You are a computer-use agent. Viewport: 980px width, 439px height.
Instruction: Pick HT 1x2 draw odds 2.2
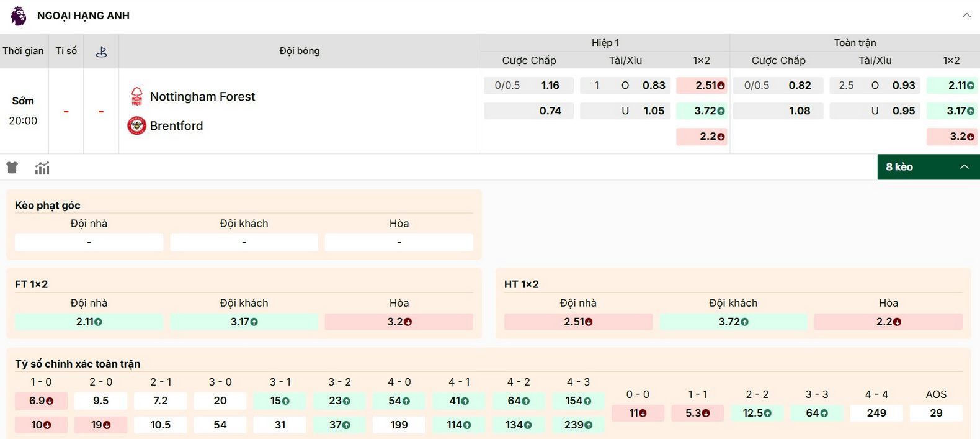[x=888, y=322]
